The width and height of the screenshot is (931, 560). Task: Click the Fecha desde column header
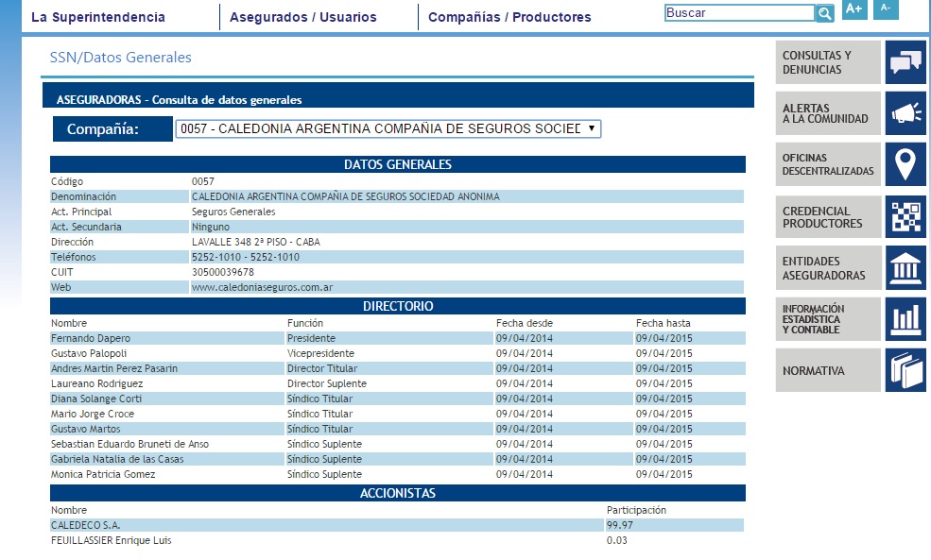coord(525,323)
